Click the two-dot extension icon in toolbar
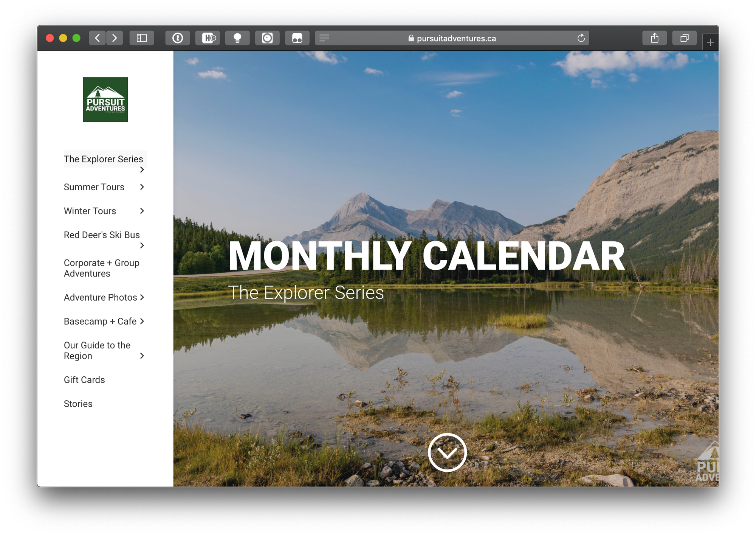The width and height of the screenshot is (756, 536). click(x=297, y=38)
